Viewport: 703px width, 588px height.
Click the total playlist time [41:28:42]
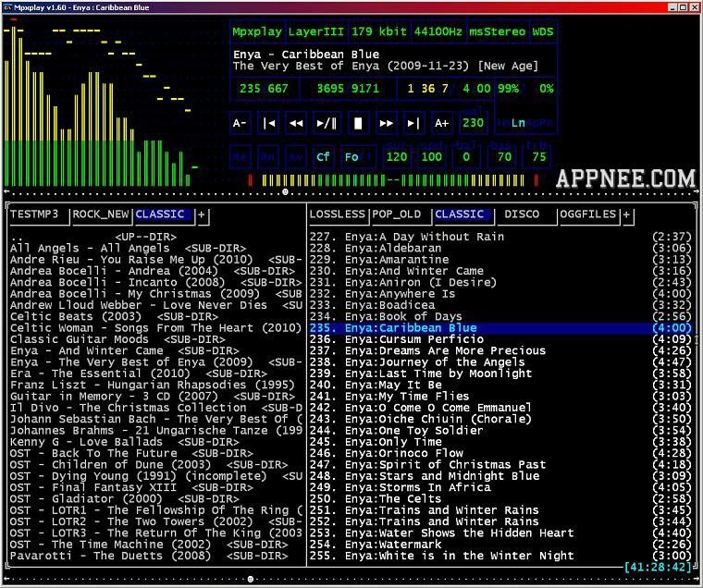pyautogui.click(x=659, y=568)
